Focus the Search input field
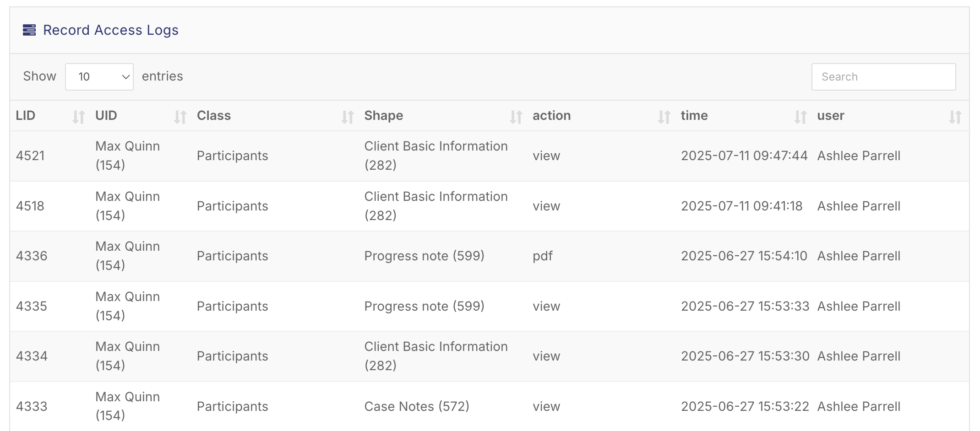This screenshot has height=431, width=980. 883,77
